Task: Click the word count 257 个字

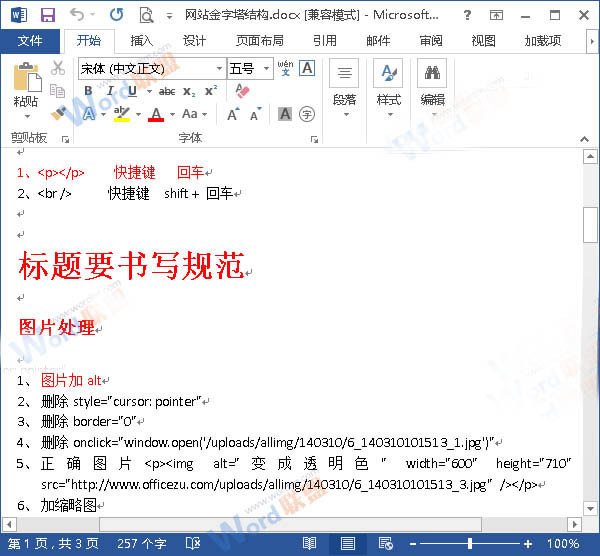Action: click(143, 544)
